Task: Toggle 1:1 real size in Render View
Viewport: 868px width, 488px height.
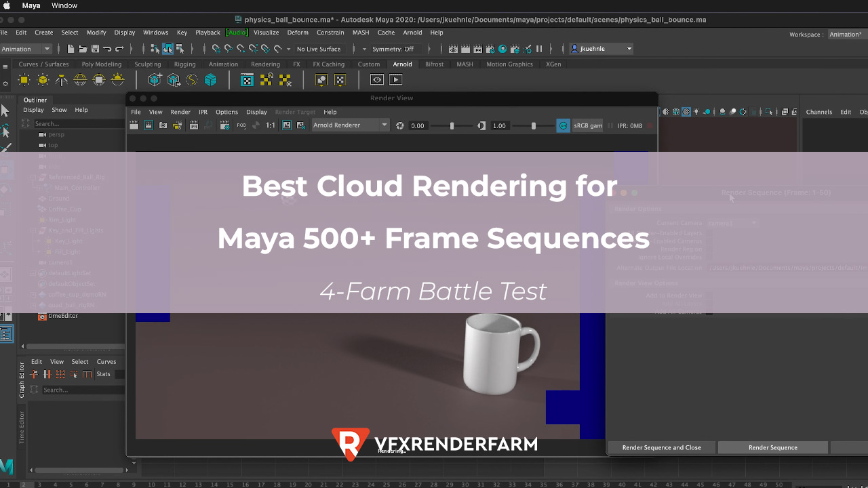Action: (x=271, y=125)
